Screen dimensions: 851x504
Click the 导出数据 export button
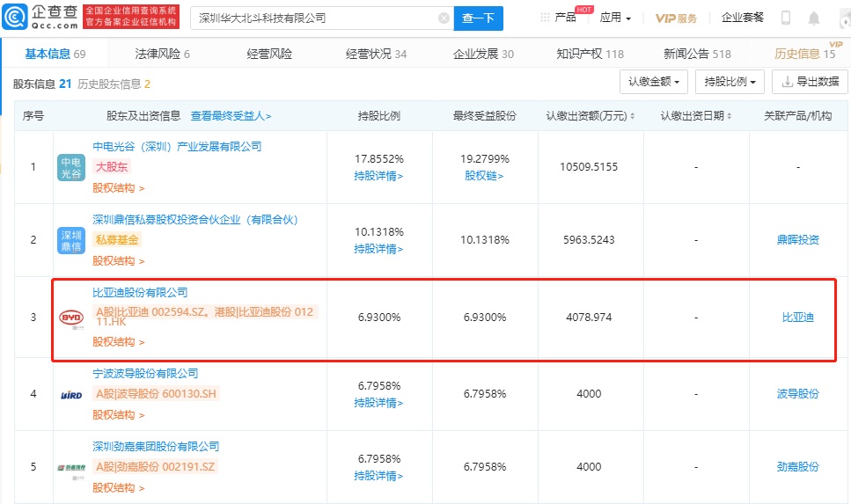(810, 82)
